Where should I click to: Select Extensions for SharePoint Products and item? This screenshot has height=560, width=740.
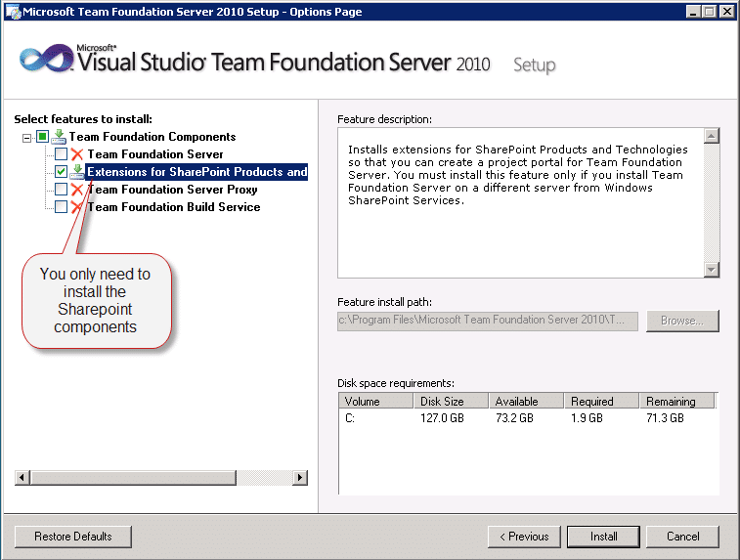coord(196,172)
